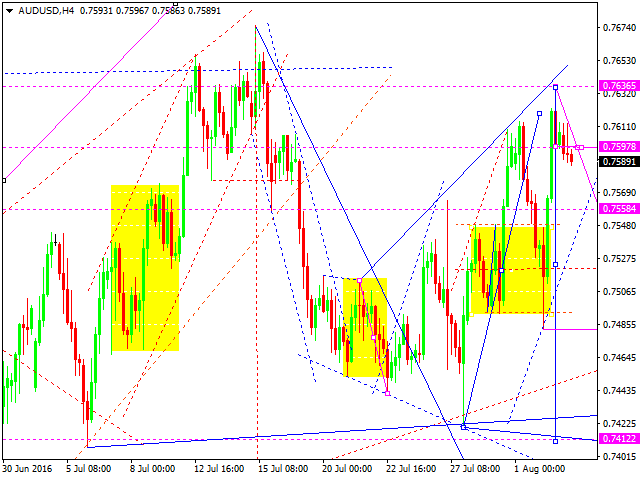
Task: Click the 22 Jul 16:00 time label
Action: tap(411, 469)
